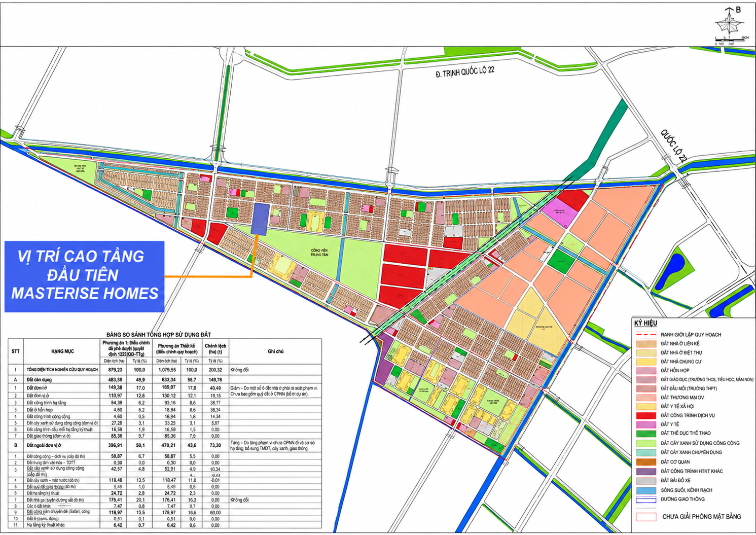Screen dimensions: 756x535
Task: Select the ĐƯỜNG GIAO THÔNG legend symbol
Action: [646, 500]
